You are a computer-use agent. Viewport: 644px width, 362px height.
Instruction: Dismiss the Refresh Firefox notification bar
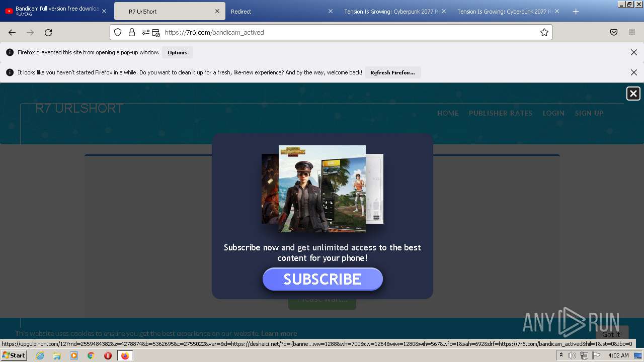(634, 72)
